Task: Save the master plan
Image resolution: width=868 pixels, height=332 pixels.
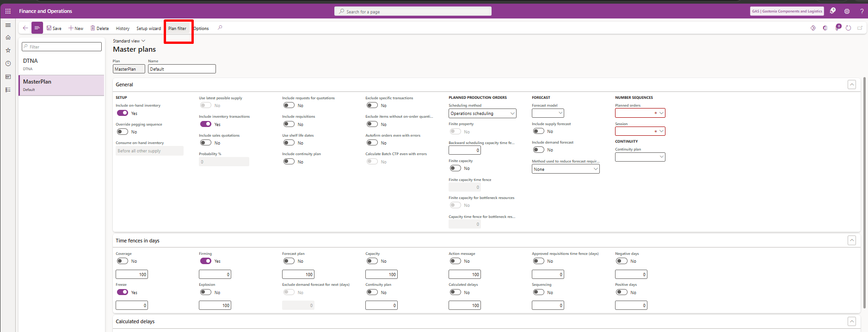Action: 54,28
